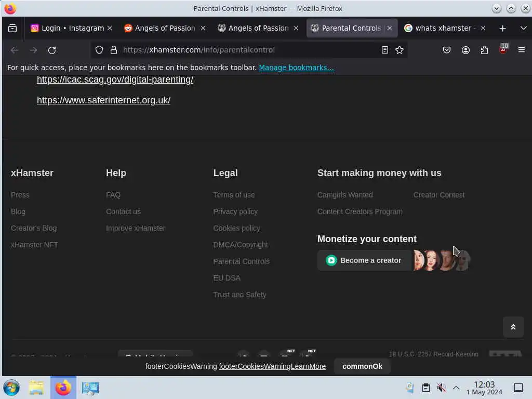Open DMCA/Copyright link

click(x=240, y=245)
